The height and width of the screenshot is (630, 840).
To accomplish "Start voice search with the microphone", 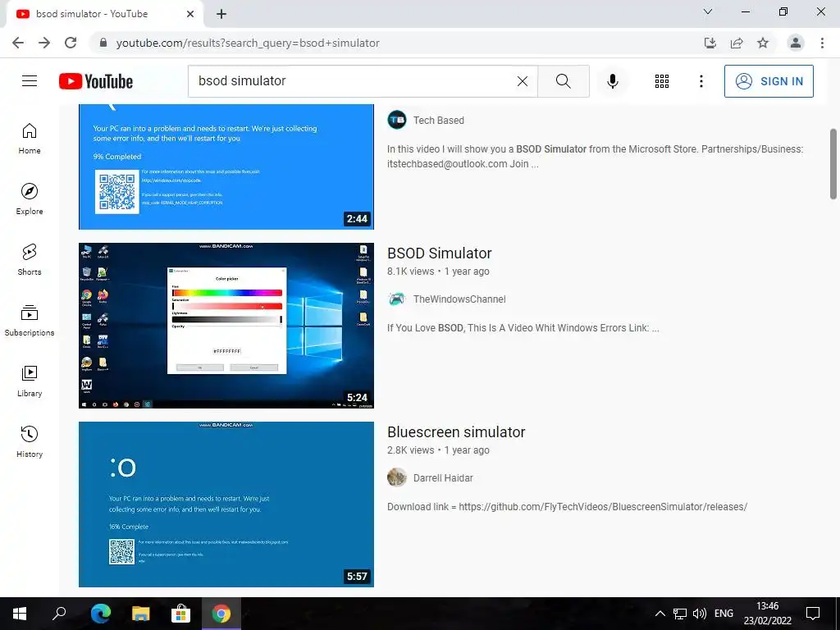I will [x=613, y=81].
